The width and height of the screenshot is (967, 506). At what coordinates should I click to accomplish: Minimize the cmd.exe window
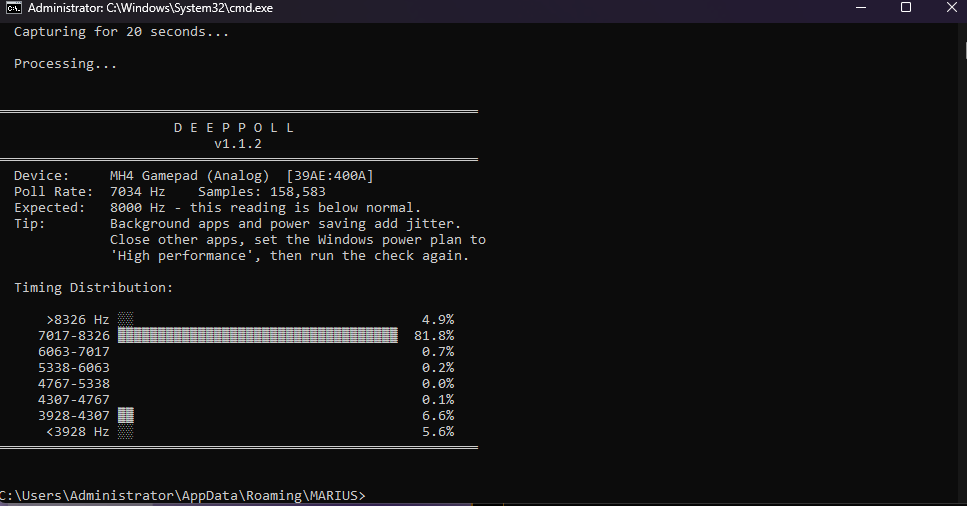click(861, 8)
